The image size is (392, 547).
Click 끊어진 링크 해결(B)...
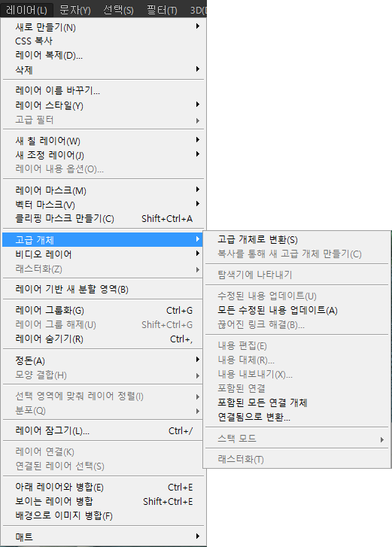[x=296, y=325]
